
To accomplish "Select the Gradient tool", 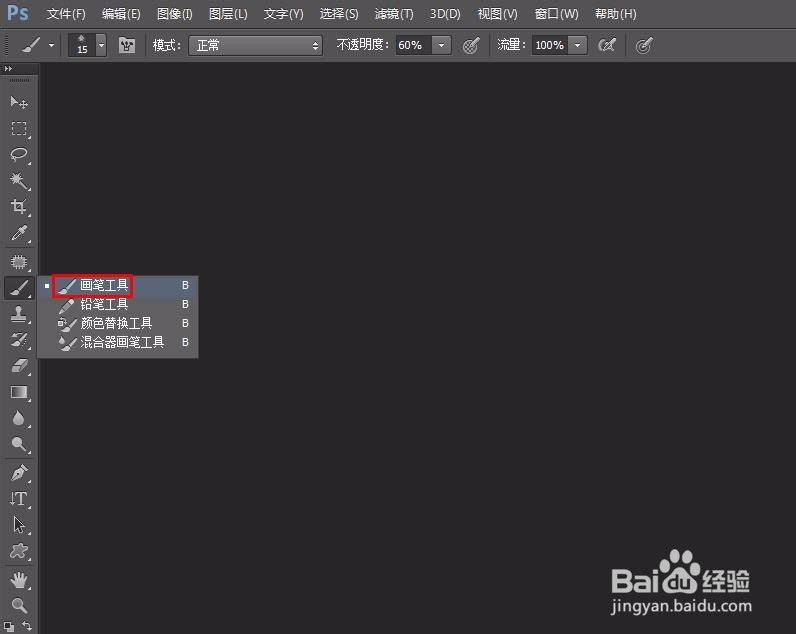I will tap(19, 392).
